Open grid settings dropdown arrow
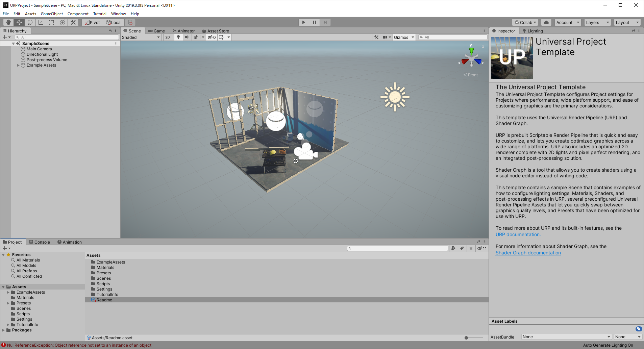 (x=229, y=37)
